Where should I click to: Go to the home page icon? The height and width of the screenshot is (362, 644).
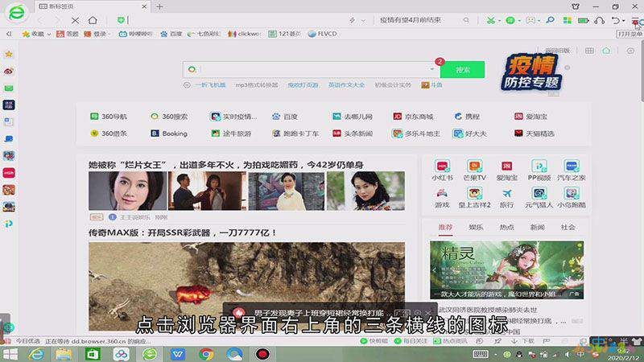[93, 20]
